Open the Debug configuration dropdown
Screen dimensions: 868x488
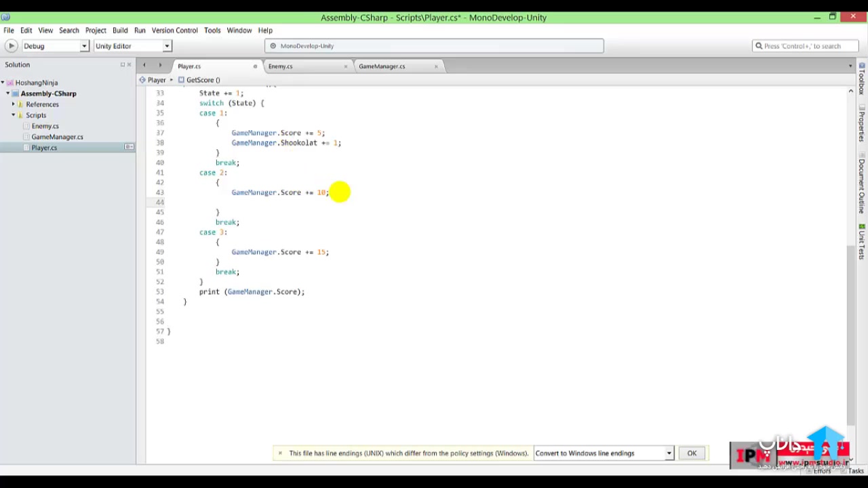click(x=55, y=46)
